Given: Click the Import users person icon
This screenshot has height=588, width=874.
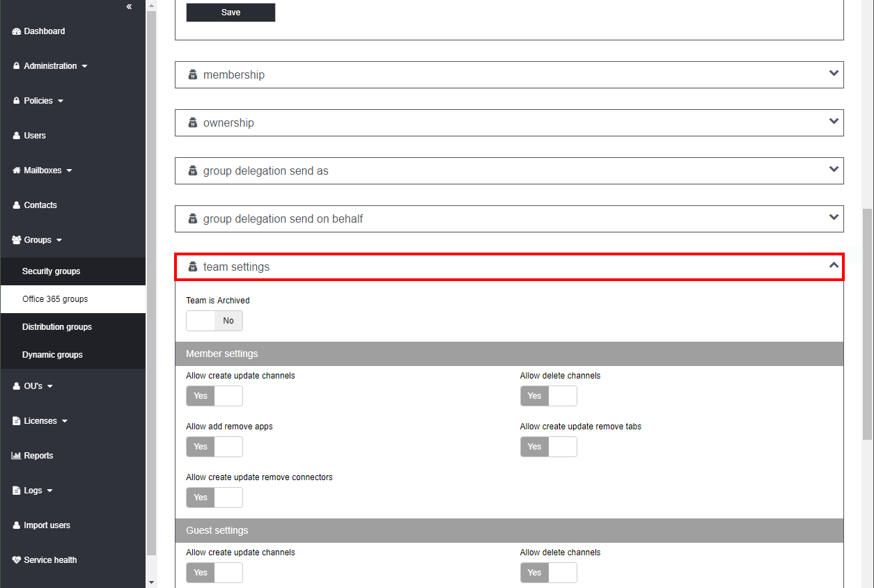Looking at the screenshot, I should pos(17,525).
